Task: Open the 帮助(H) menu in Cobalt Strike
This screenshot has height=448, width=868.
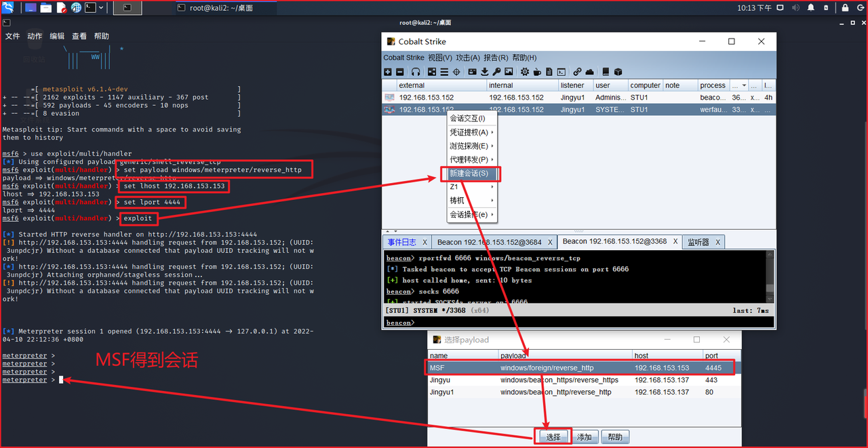Action: (x=524, y=58)
